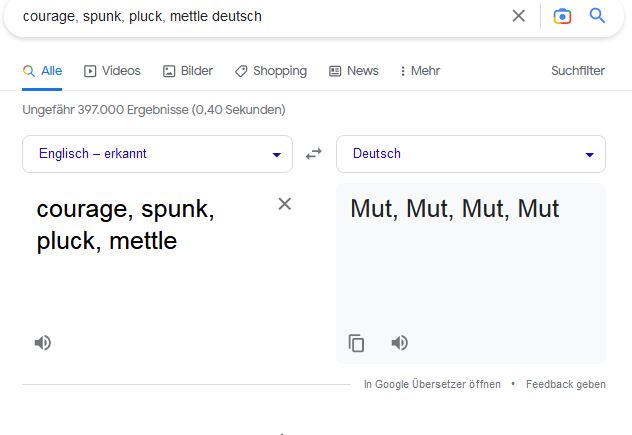Expand the 'Mehr' search options menu
This screenshot has width=632, height=435.
[419, 71]
